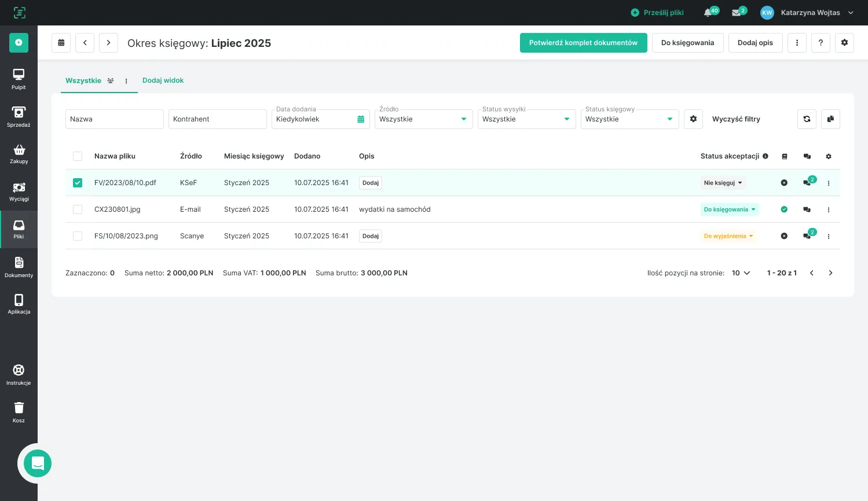Screen dimensions: 868x501
Task: Focus the Kontrahent filter field
Action: [x=218, y=119]
